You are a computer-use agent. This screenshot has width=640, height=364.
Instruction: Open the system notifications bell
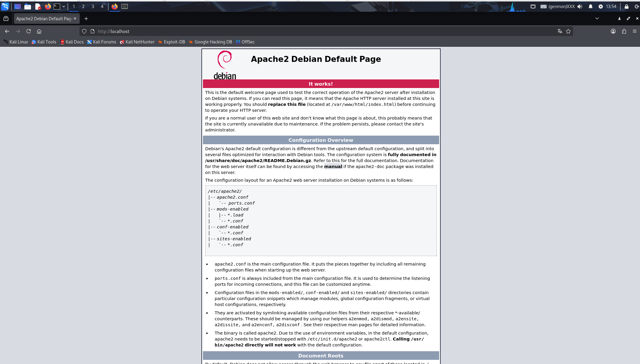[x=591, y=7]
